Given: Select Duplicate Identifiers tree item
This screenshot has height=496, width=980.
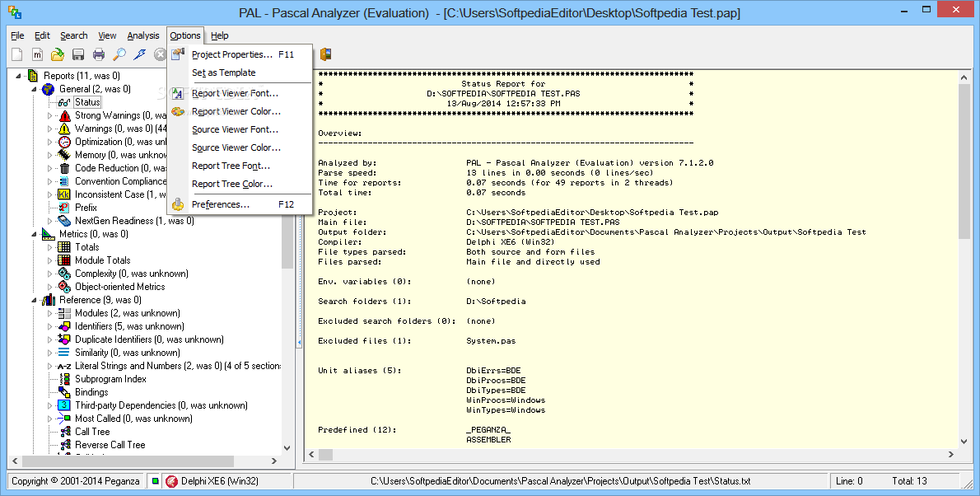Looking at the screenshot, I should click(149, 339).
